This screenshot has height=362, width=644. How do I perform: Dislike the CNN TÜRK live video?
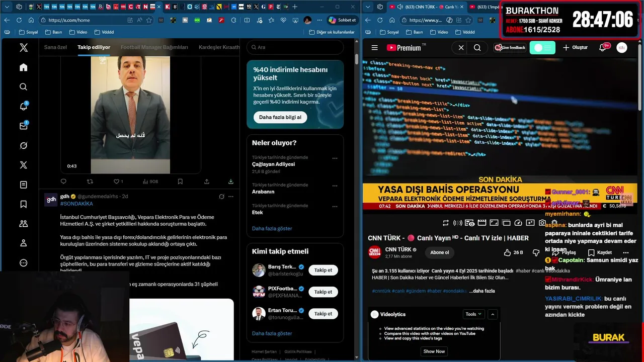point(536,252)
